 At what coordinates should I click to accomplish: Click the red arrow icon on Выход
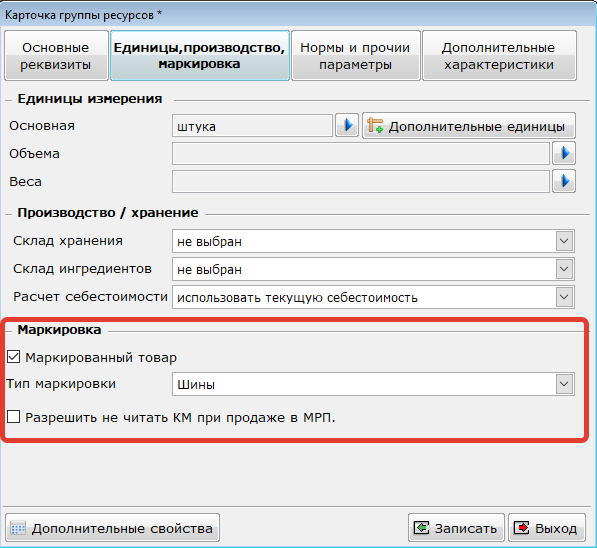click(522, 528)
